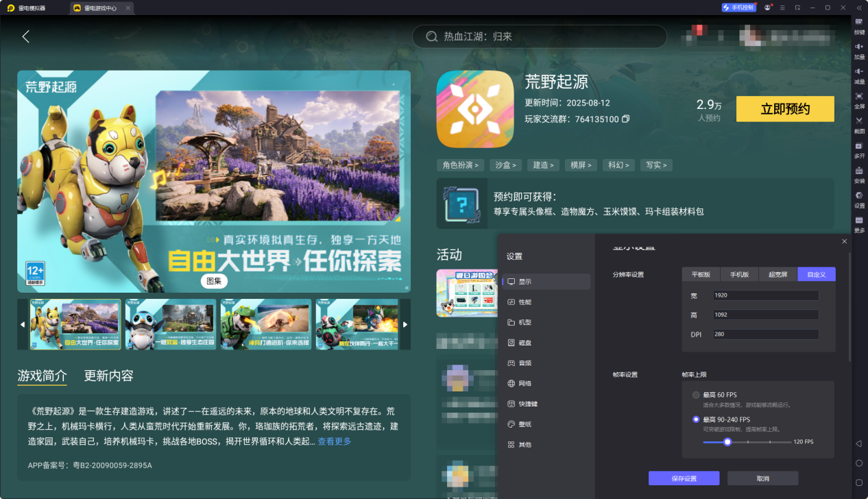Close the settings dialog with X
The width and height of the screenshot is (868, 499).
pos(844,241)
